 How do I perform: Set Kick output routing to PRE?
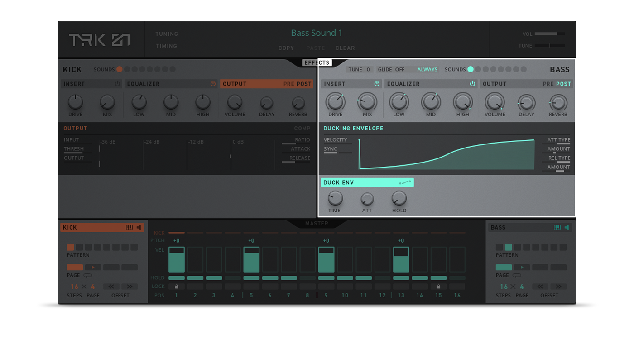[289, 84]
